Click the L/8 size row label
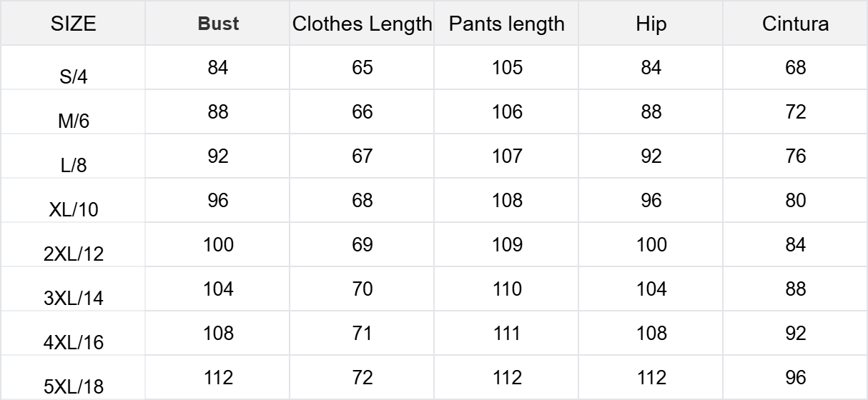 tap(74, 166)
